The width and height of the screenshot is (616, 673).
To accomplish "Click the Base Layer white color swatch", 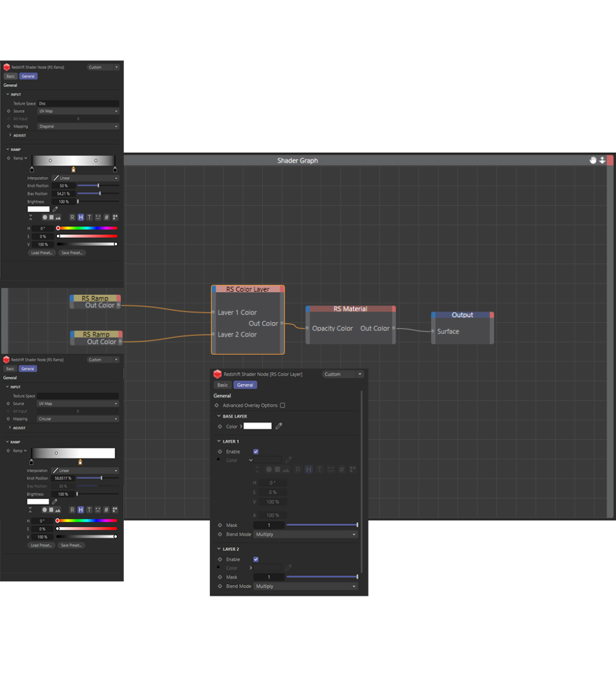I will coord(257,426).
